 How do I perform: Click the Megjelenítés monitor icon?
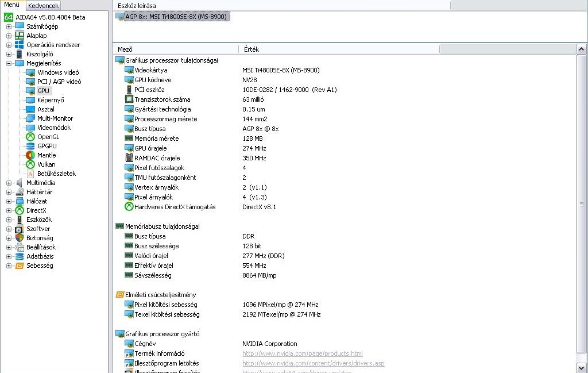pos(20,63)
